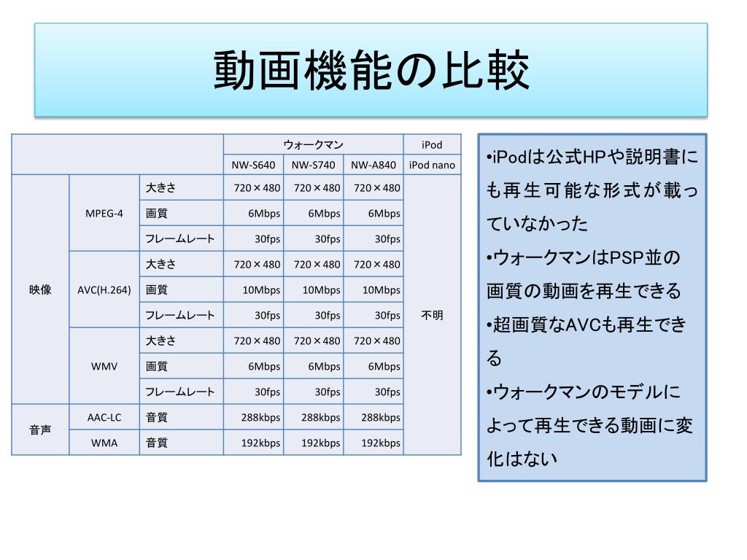
Task: Click the NW-A840 column header
Action: pos(373,165)
